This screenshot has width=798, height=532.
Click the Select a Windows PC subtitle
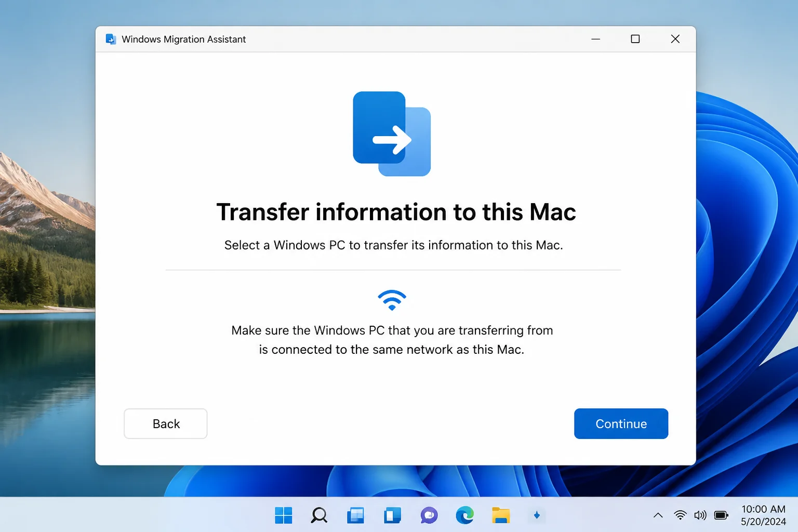[393, 245]
